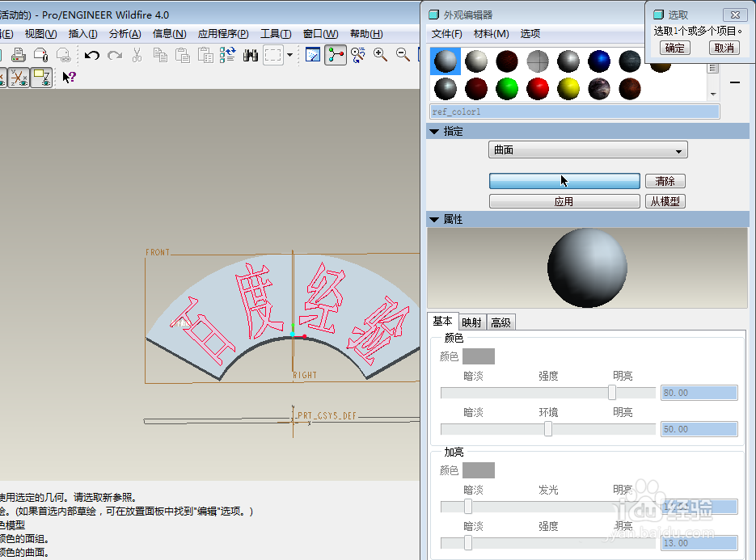The height and width of the screenshot is (560, 756).
Task: Click the ambient 环境 slider handle
Action: coord(548,428)
